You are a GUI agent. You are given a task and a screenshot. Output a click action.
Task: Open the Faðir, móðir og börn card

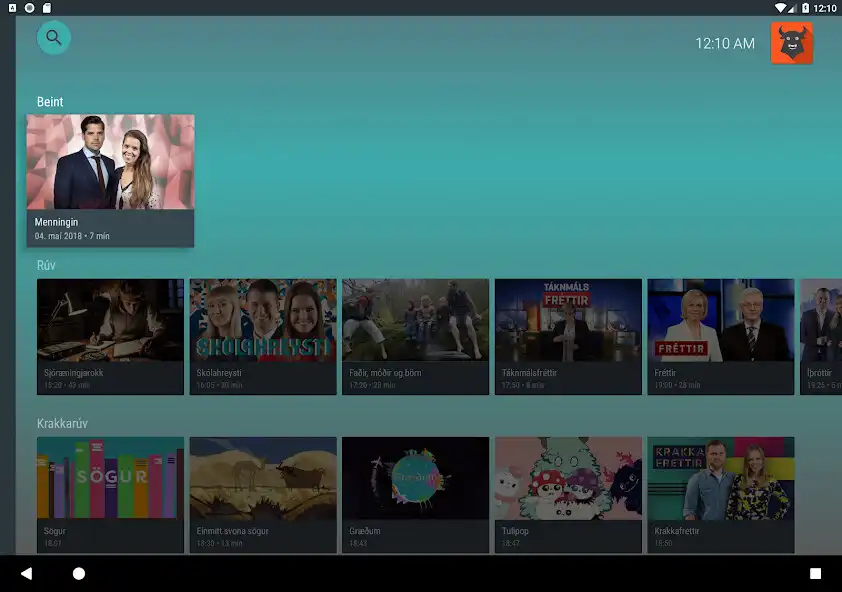coord(416,337)
